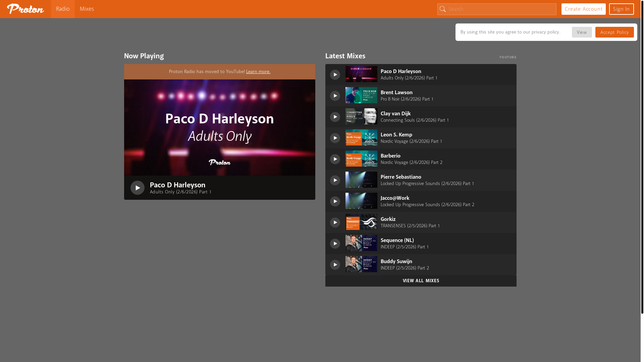
Task: Click Jacco@Work artist name
Action: click(395, 198)
